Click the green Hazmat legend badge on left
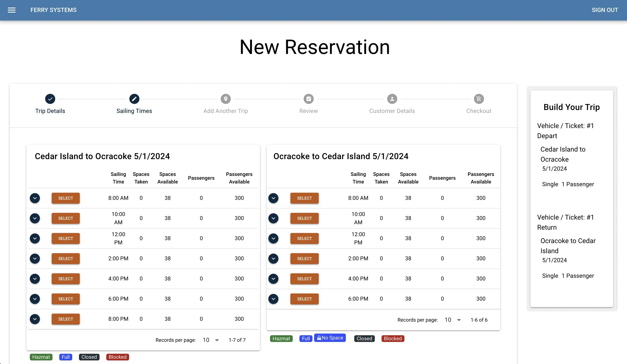Viewport: 627px width, 364px height. click(x=41, y=357)
